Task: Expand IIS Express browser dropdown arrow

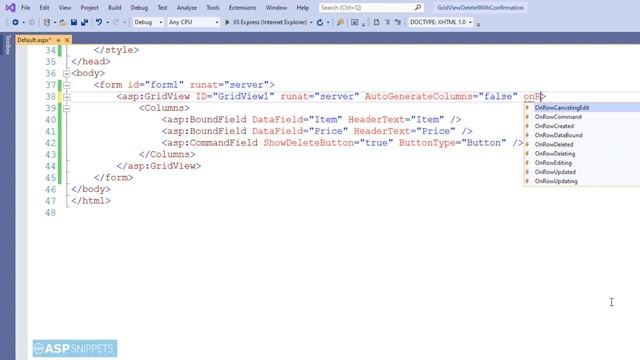Action: (x=311, y=22)
